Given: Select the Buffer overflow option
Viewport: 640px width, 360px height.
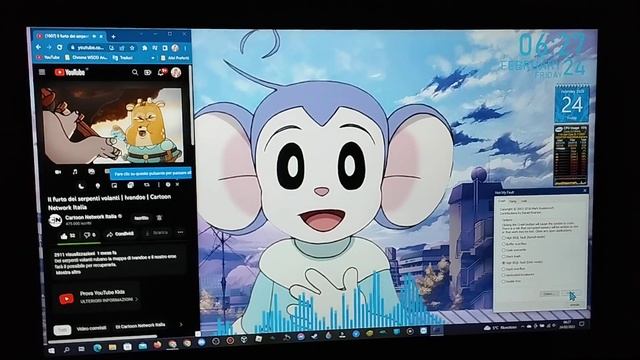Looking at the screenshot, I should [515, 244].
